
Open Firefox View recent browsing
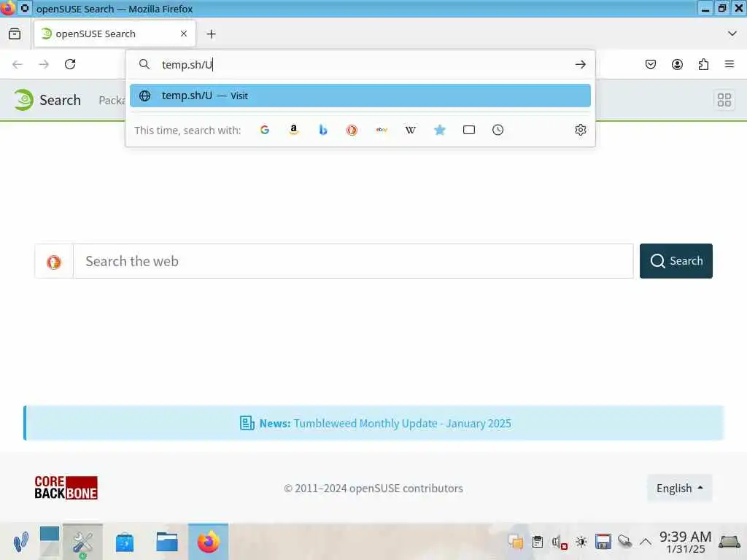15,34
